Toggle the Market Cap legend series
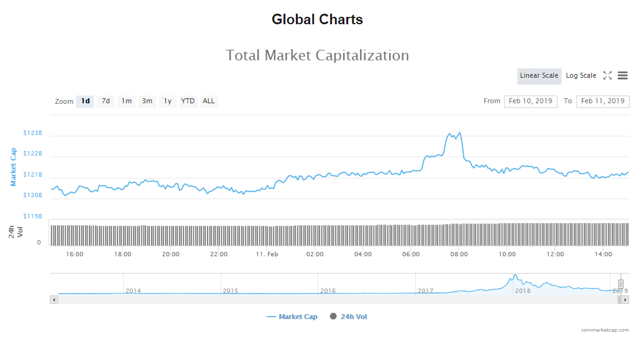644x339 pixels. point(292,317)
